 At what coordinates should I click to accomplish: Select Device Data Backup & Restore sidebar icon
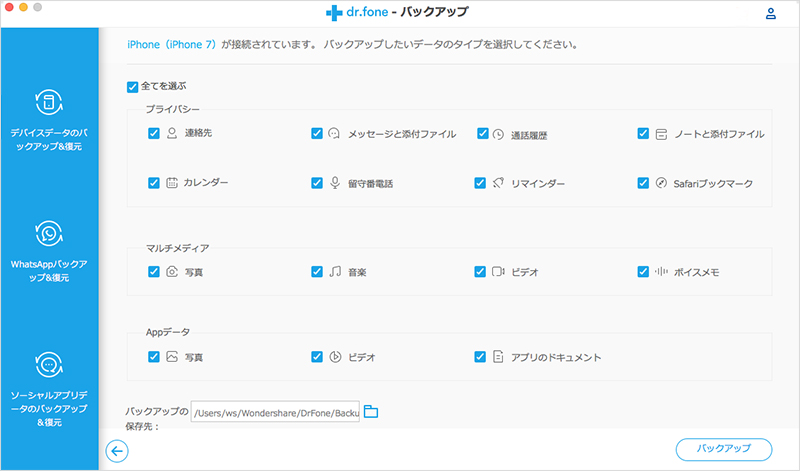pyautogui.click(x=49, y=102)
